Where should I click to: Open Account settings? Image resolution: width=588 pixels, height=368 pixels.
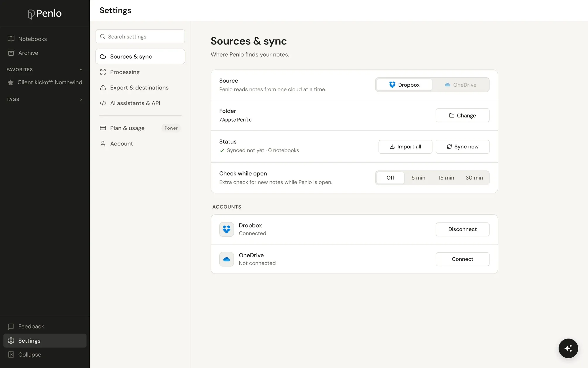(x=140, y=144)
